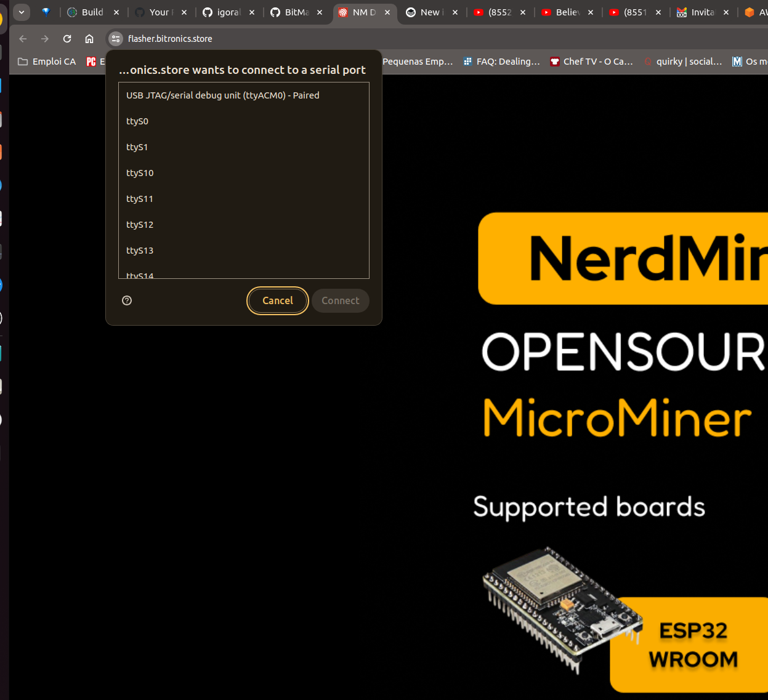Close the 'Believ' YouTube tab
Viewport: 768px width, 700px height.
[591, 12]
